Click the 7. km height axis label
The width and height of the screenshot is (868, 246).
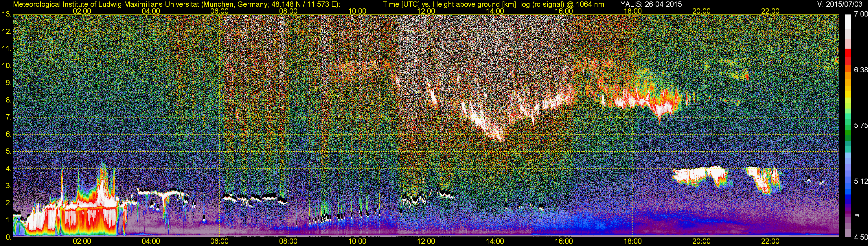click(8, 117)
